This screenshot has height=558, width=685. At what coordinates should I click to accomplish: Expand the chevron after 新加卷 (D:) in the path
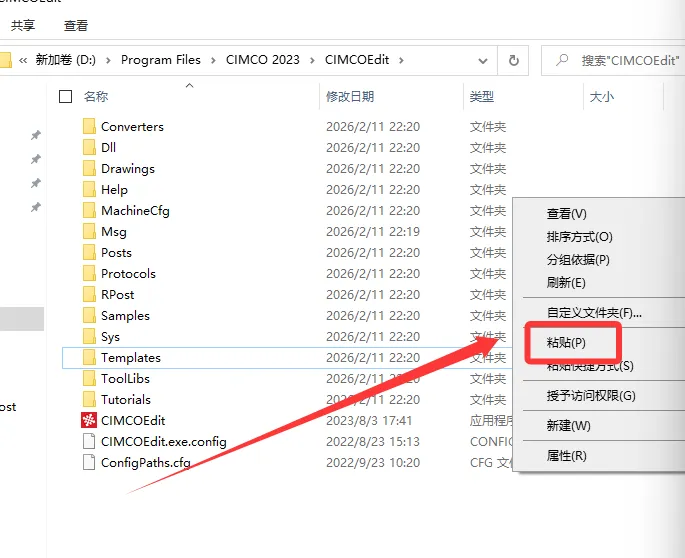tap(108, 60)
